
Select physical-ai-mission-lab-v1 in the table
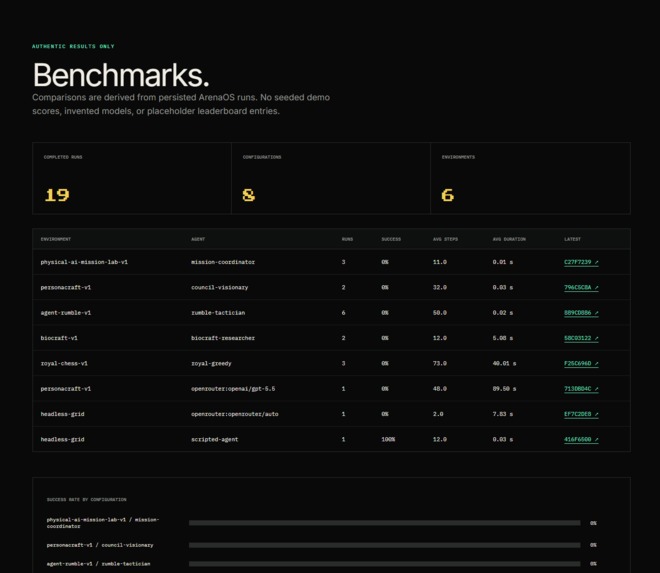84,262
